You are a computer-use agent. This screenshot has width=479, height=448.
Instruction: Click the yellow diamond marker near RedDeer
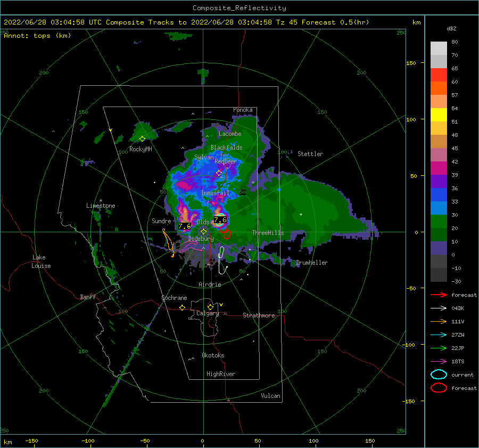[x=219, y=173]
